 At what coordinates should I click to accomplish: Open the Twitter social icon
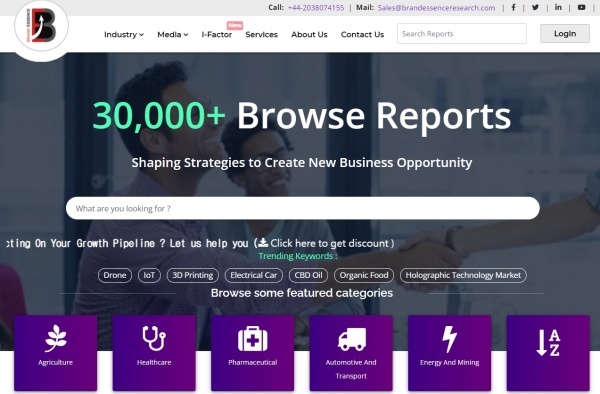click(x=535, y=7)
